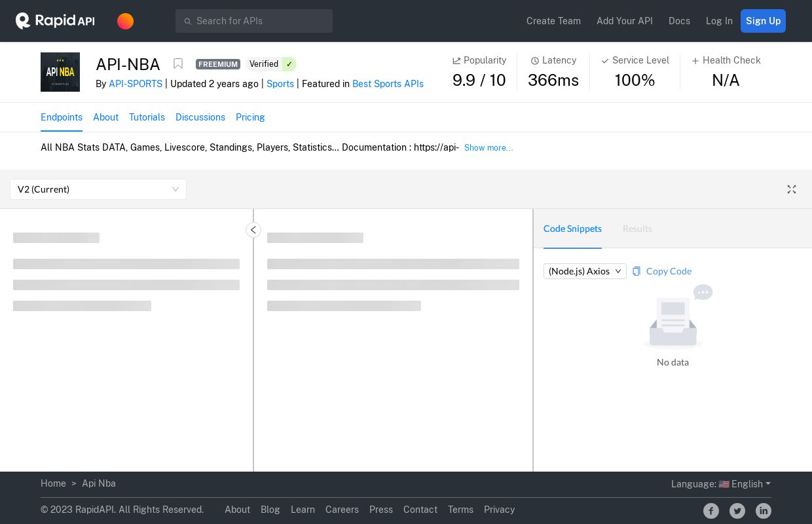The width and height of the screenshot is (812, 524).
Task: Click the orange circle icon in header
Action: coord(125,21)
